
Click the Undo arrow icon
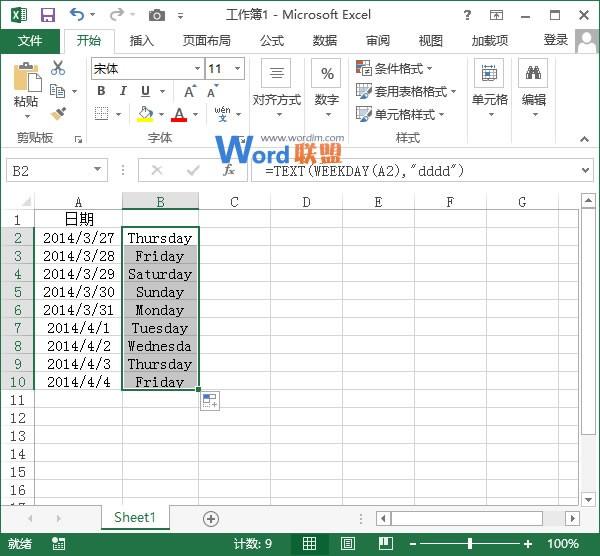77,15
